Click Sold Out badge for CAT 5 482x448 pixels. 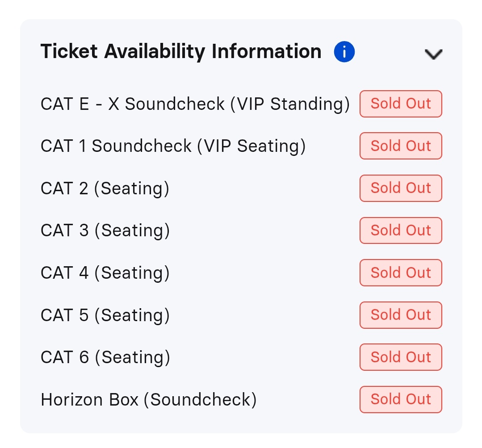(x=401, y=315)
